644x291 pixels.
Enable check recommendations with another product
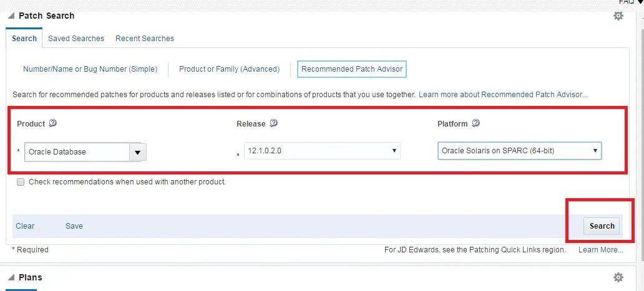click(x=21, y=182)
